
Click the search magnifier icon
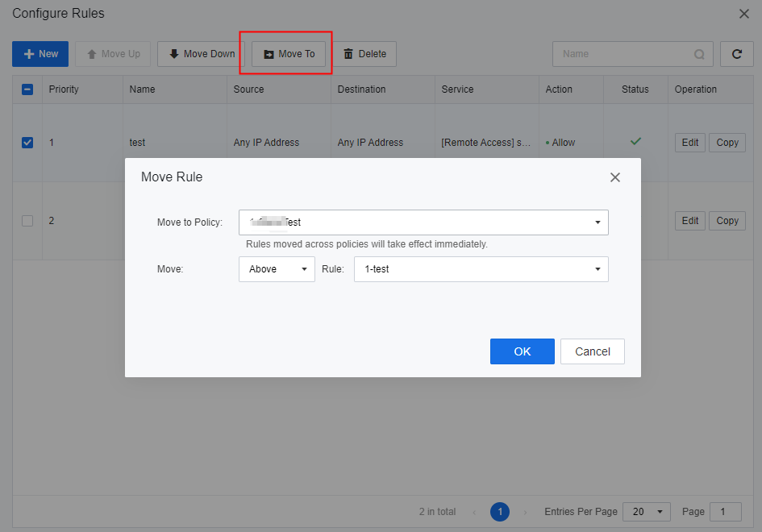pyautogui.click(x=699, y=55)
